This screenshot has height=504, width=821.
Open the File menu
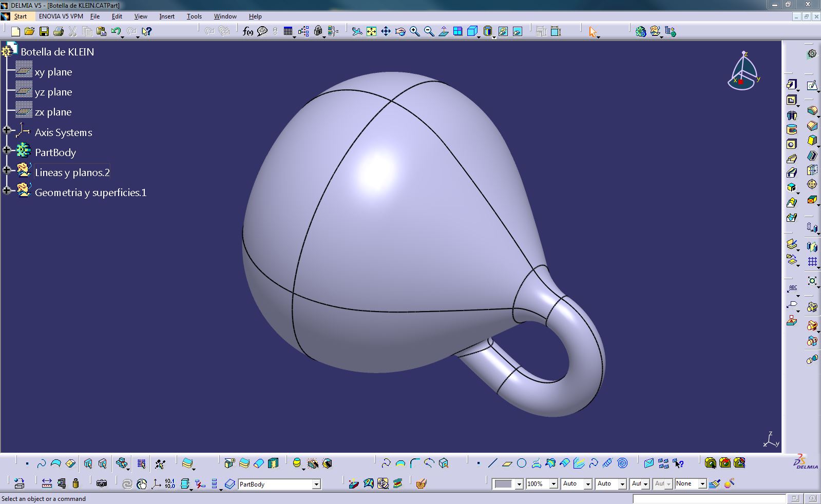pyautogui.click(x=95, y=16)
